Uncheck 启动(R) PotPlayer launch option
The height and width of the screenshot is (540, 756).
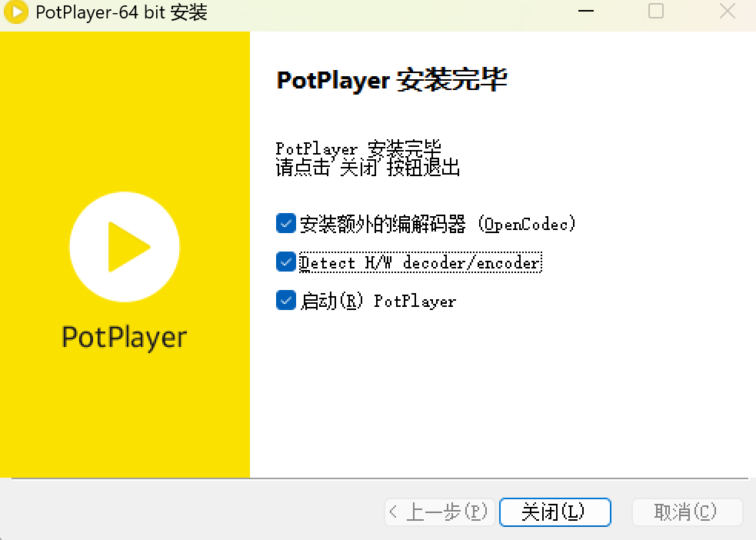[285, 300]
